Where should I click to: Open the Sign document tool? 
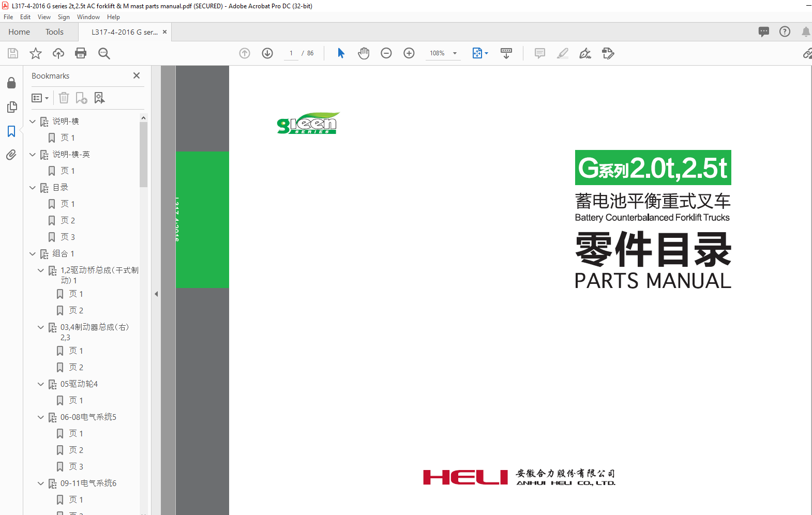[x=585, y=53]
